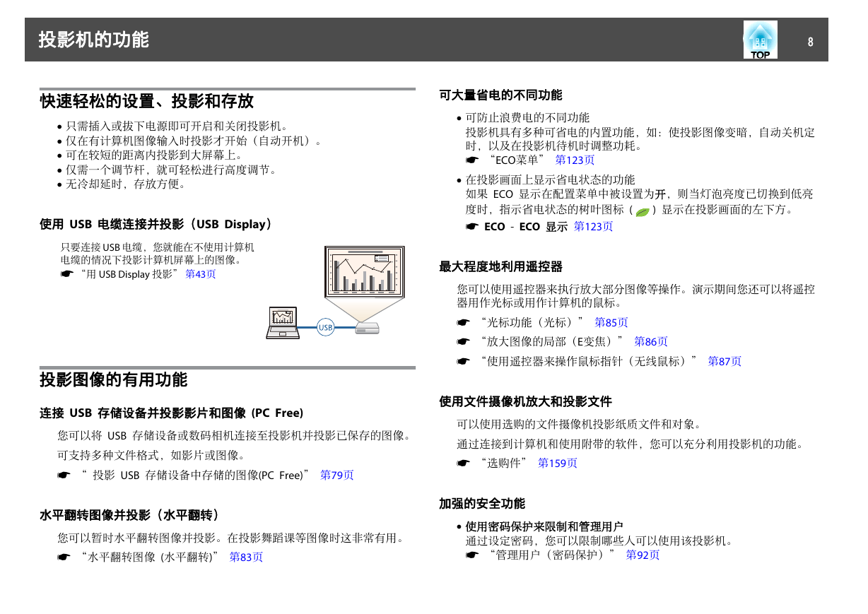
Task: Open link 第85页 for pointer function
Action: [611, 322]
